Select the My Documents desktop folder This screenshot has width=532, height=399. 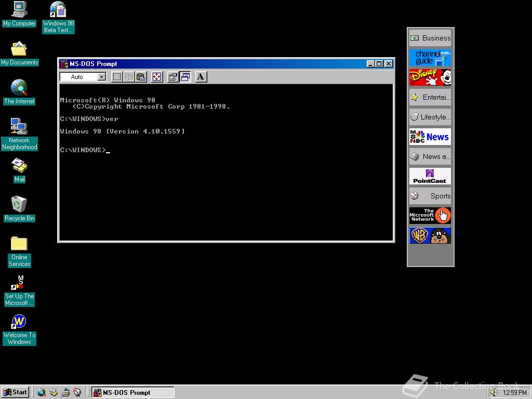(19, 54)
